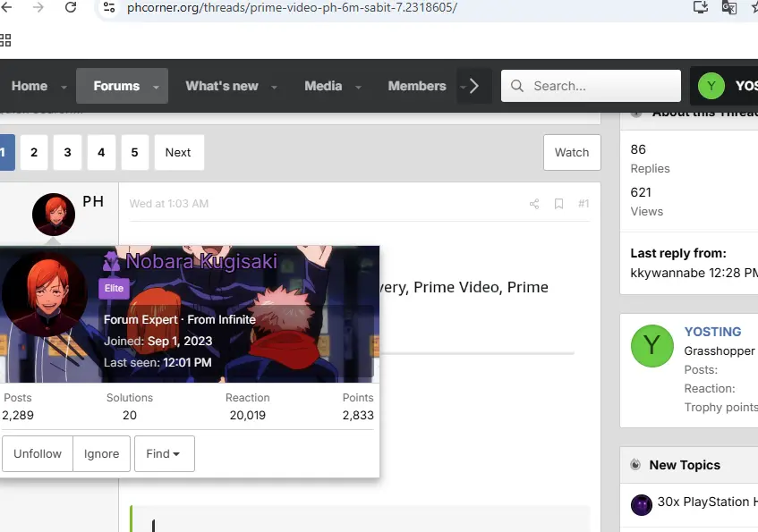Open site information icon in address bar
The width and height of the screenshot is (758, 532).
[x=109, y=7]
